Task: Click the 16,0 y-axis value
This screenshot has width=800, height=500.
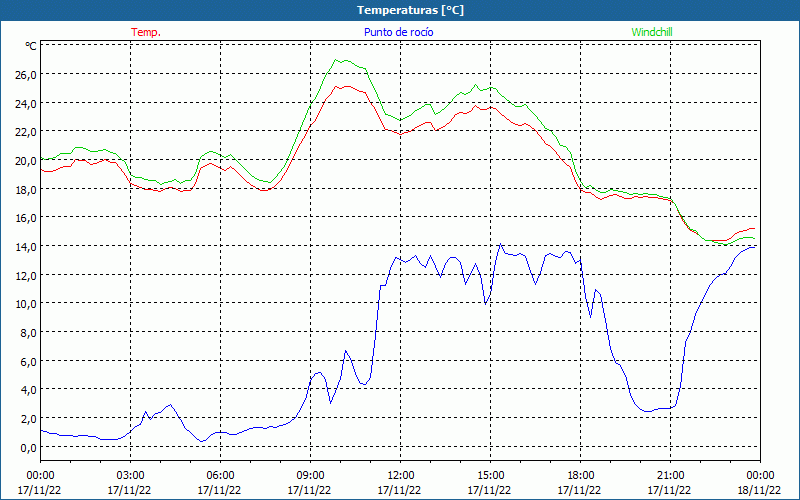Action: click(26, 218)
